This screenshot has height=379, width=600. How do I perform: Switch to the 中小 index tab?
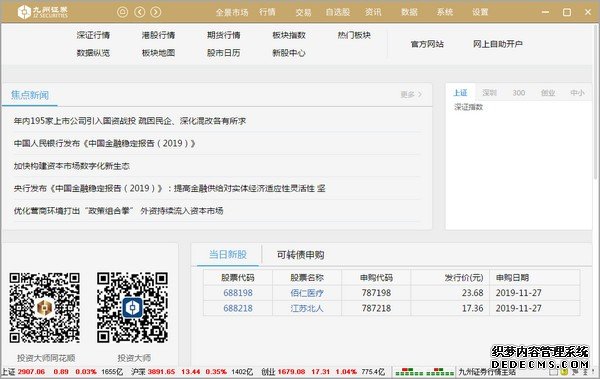pos(577,93)
